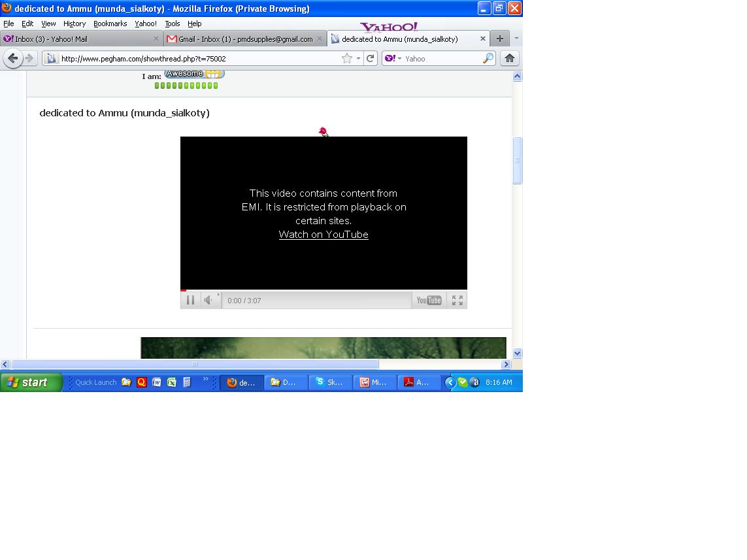Focus the Yahoo search box
This screenshot has width=747, height=560.
tap(442, 59)
